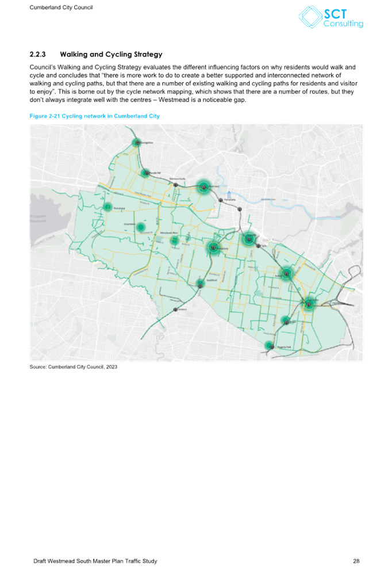Click the section number 2.2.3
Image resolution: width=392 pixels, height=569 pixels.
tap(38, 55)
